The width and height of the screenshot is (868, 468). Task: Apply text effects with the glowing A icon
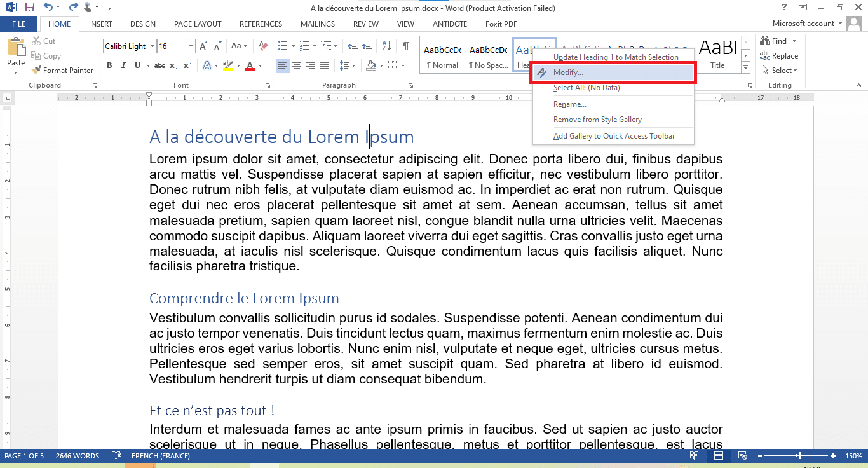(x=208, y=65)
